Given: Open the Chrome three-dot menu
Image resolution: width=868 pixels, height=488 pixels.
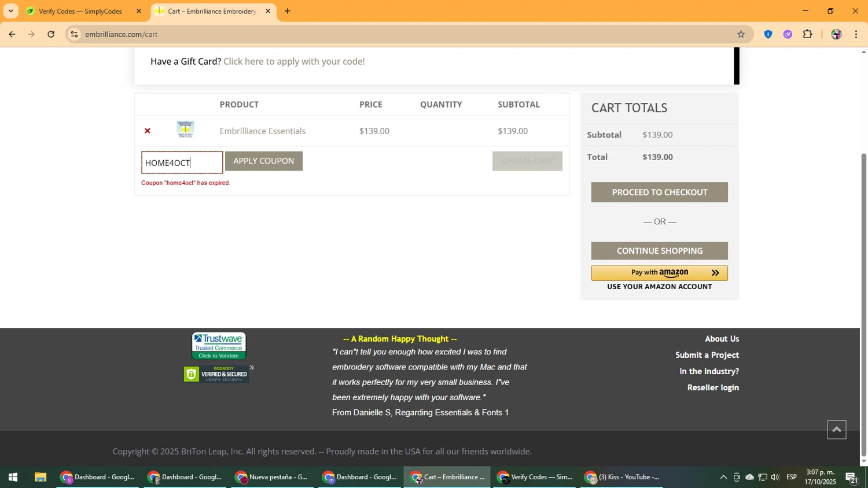Looking at the screenshot, I should pyautogui.click(x=856, y=34).
